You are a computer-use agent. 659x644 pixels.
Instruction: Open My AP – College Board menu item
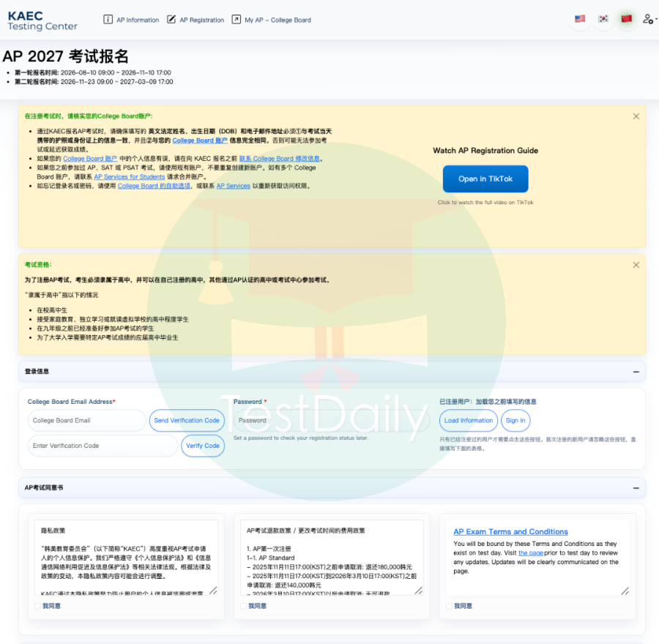coord(278,20)
